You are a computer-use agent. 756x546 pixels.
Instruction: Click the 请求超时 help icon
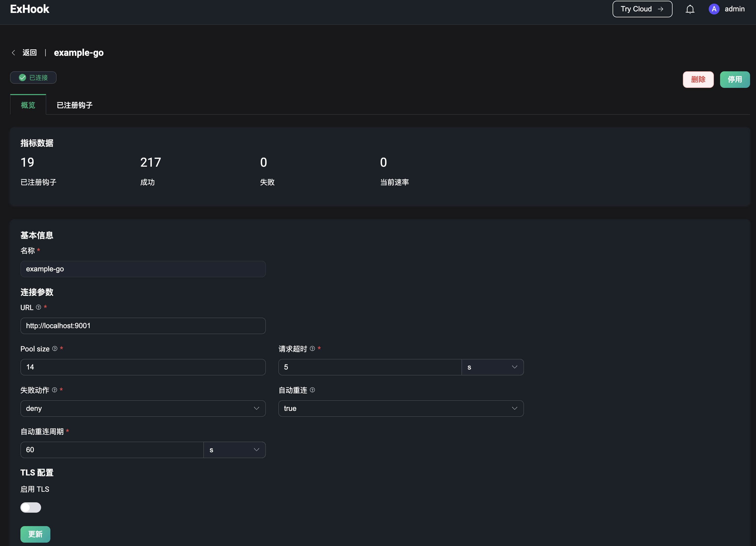[312, 349]
